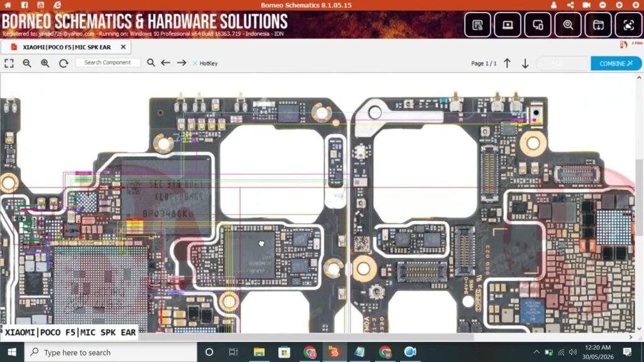Open the user account icon
Viewport: 644px width, 362px height.
click(x=553, y=5)
